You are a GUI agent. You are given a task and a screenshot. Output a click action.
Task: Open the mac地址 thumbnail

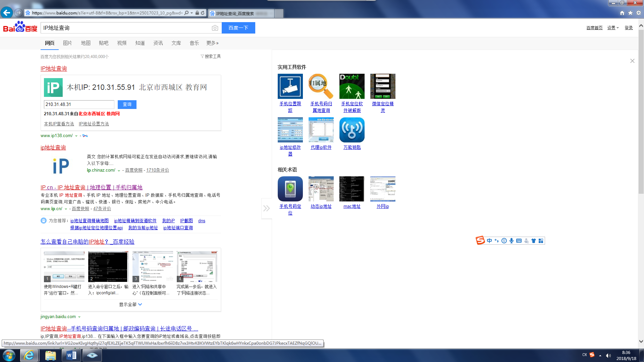352,189
